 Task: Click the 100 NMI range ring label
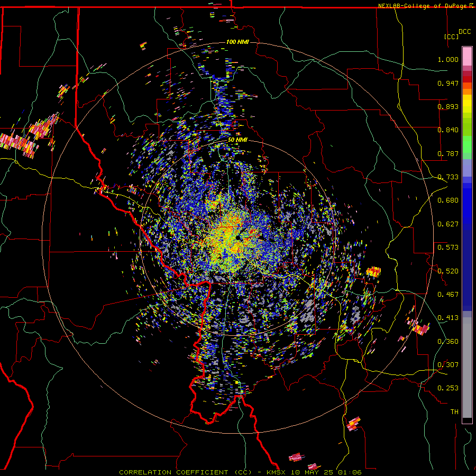(x=237, y=42)
